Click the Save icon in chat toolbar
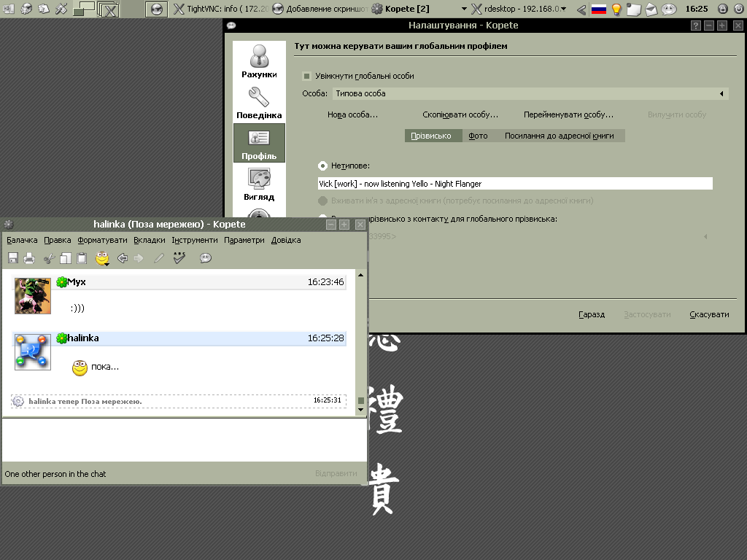 (x=13, y=258)
